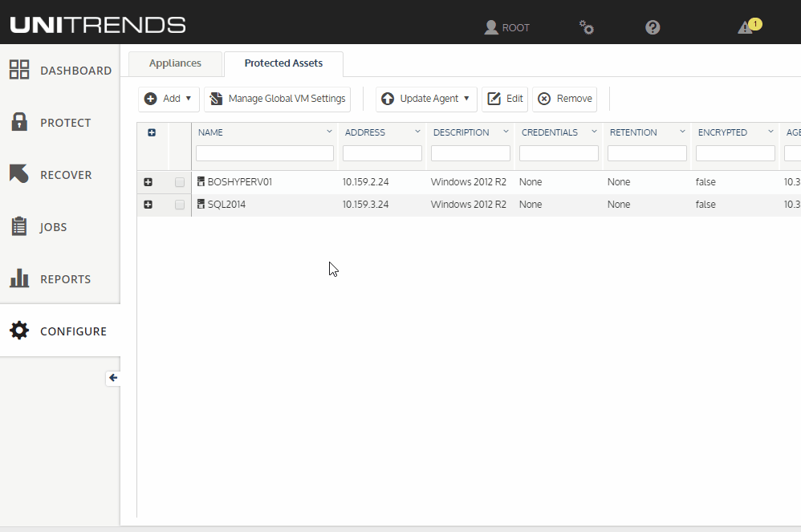Click the settings gears icon in header
Viewport: 801px width, 532px height.
click(x=587, y=27)
